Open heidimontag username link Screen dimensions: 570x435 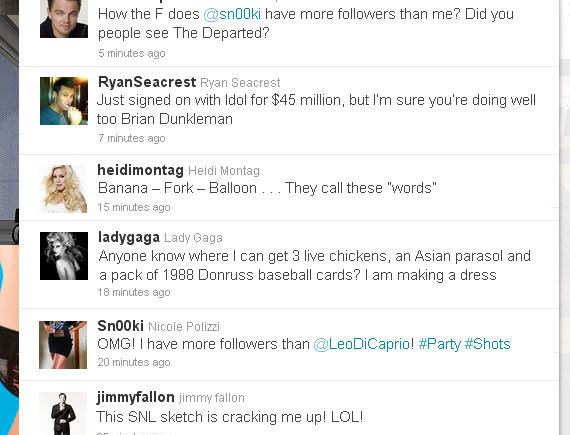[140, 170]
